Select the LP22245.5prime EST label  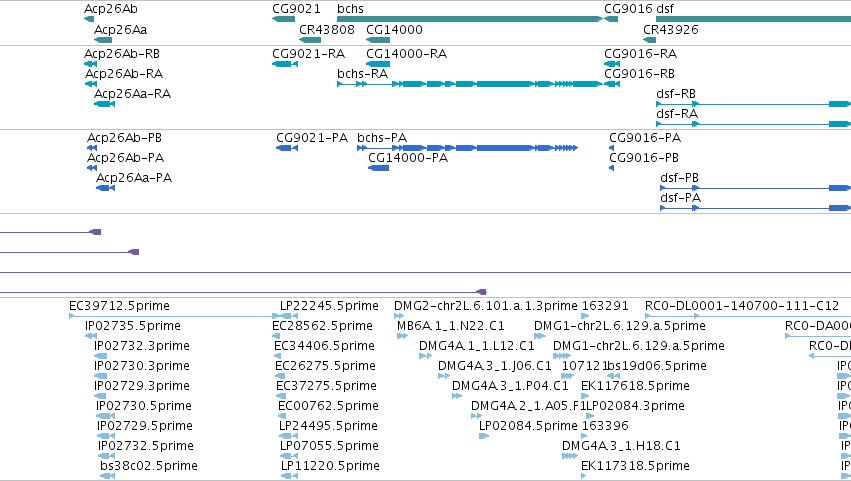coord(329,306)
